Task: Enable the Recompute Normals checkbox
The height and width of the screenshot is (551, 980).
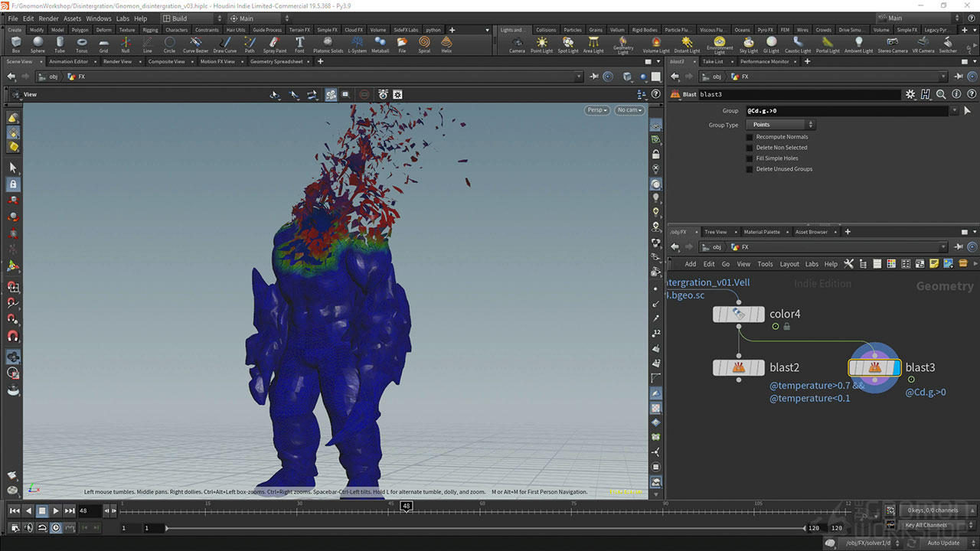Action: (x=750, y=137)
